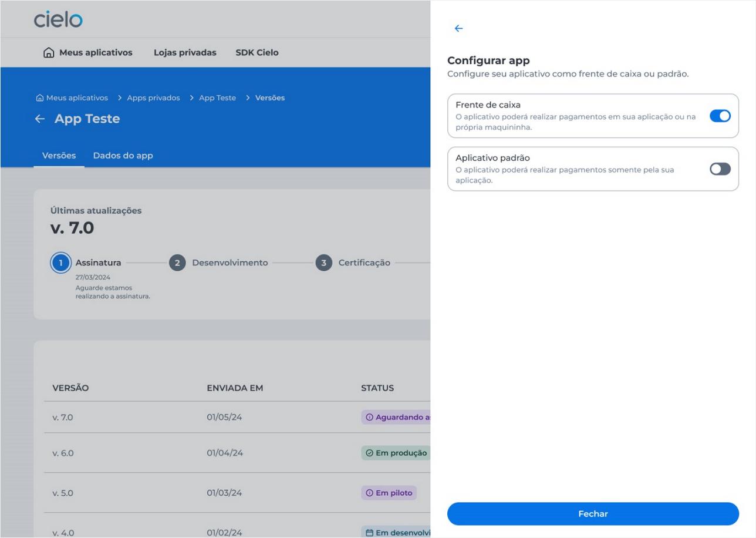Click the date 01/04/24 cell
The image size is (756, 538).
click(225, 453)
